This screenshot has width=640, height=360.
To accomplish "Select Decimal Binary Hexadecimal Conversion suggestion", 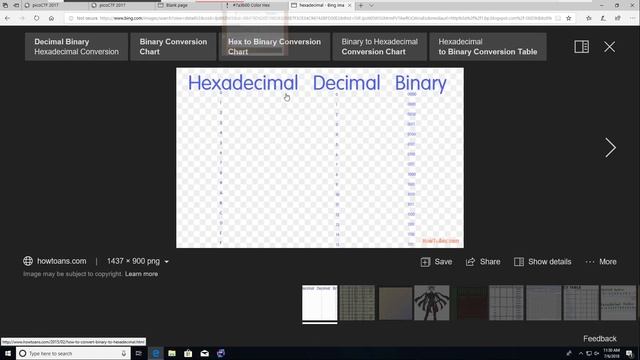I will [76, 47].
